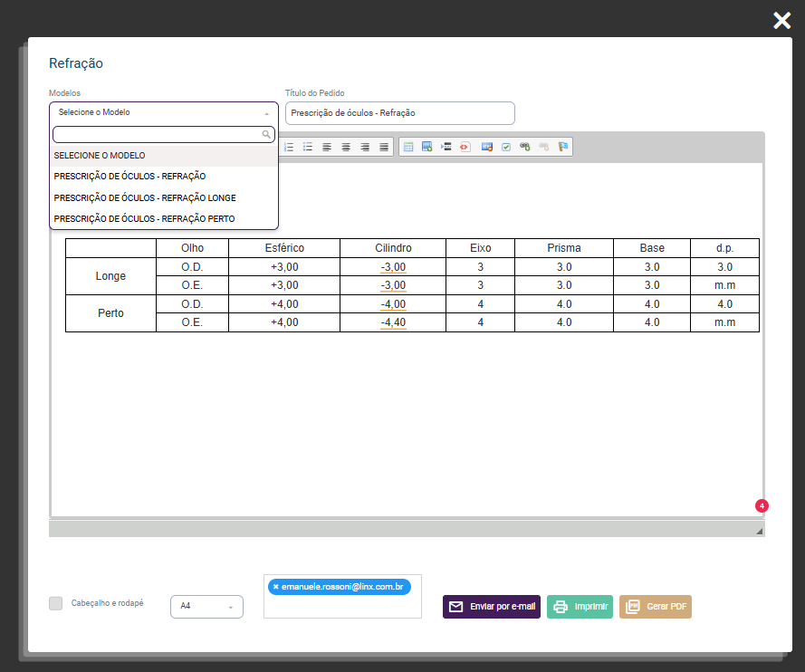Align text left in editor toolbar

tap(327, 147)
